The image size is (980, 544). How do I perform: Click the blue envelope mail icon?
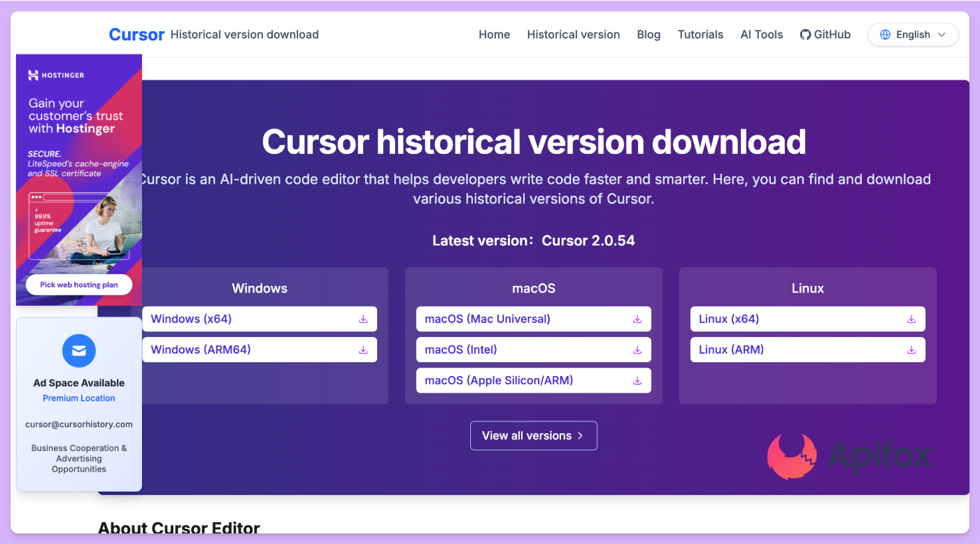(79, 351)
